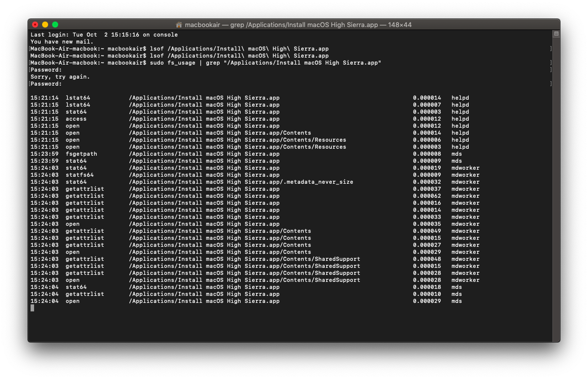Click the 'Last login: Tue Oct 2' line
The image size is (588, 379).
click(104, 35)
